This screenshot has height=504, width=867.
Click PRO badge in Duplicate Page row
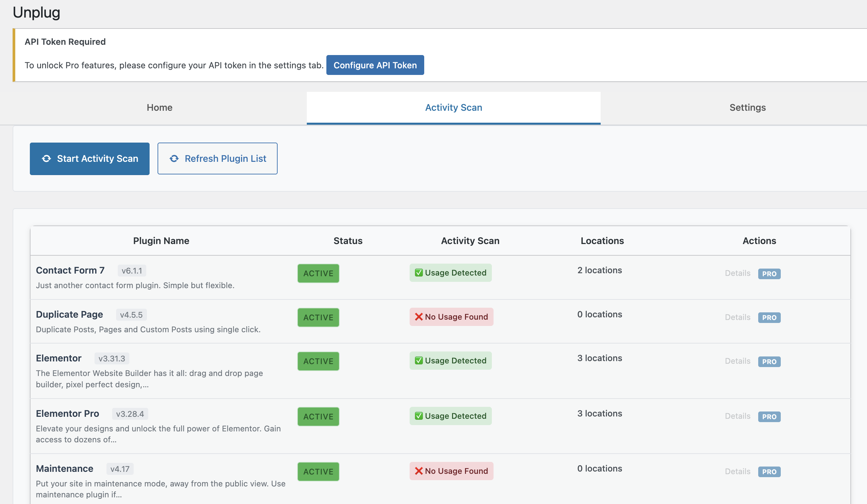coord(769,318)
